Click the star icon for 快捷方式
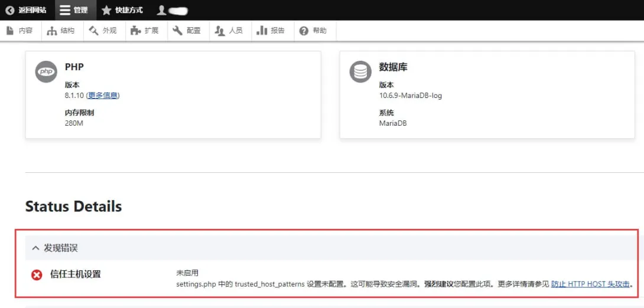This screenshot has width=644, height=308. coord(106,10)
